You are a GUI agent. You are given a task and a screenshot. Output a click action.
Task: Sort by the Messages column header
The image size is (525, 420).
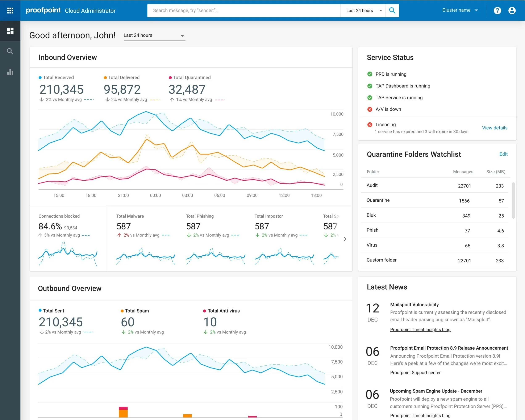[463, 172]
